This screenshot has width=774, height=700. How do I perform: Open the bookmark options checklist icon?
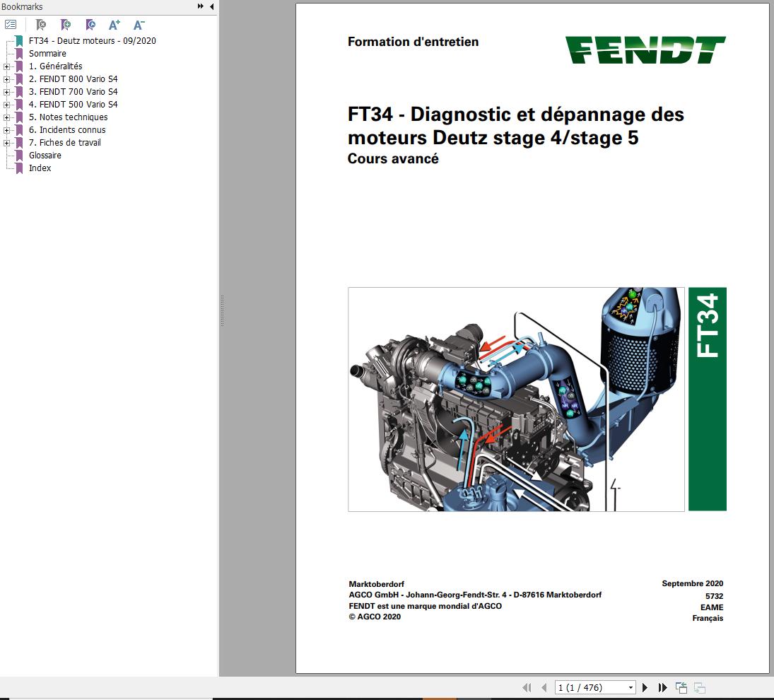[11, 24]
